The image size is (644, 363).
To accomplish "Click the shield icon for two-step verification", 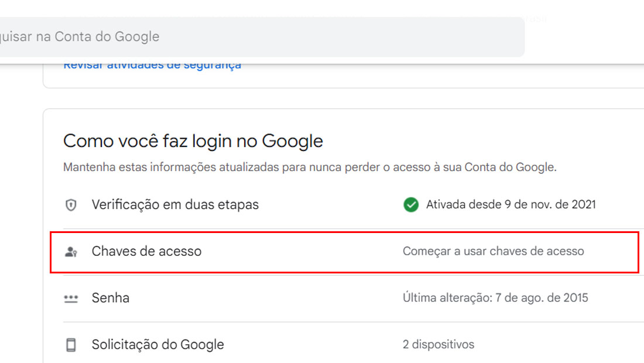I will coord(71,204).
